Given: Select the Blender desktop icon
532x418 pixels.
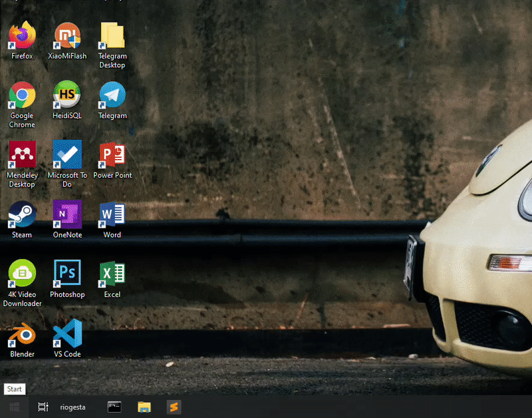Looking at the screenshot, I should (x=22, y=333).
